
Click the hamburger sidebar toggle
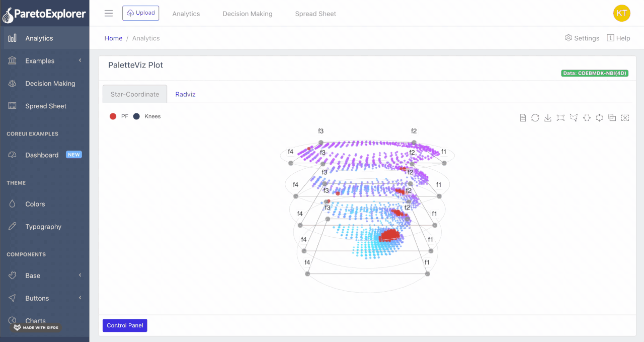coord(109,14)
